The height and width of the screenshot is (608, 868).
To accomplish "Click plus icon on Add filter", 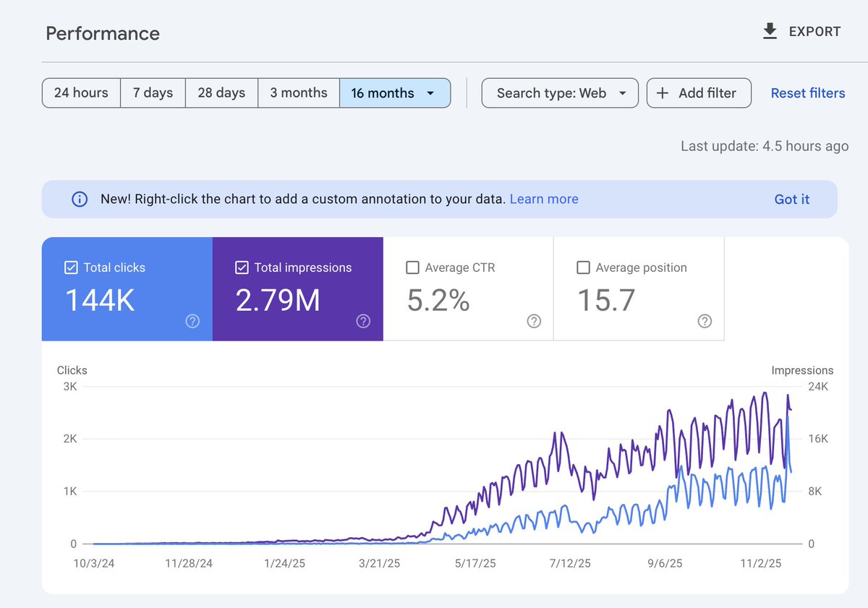I will [x=662, y=93].
